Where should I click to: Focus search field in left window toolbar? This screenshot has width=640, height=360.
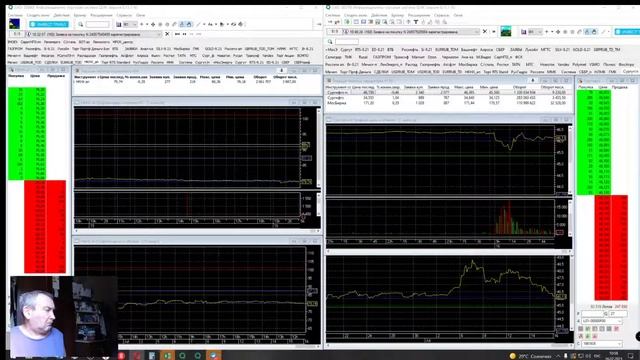point(98,24)
